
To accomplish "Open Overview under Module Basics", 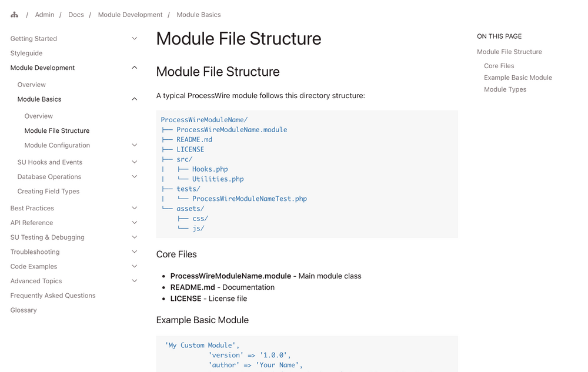I will 39,116.
